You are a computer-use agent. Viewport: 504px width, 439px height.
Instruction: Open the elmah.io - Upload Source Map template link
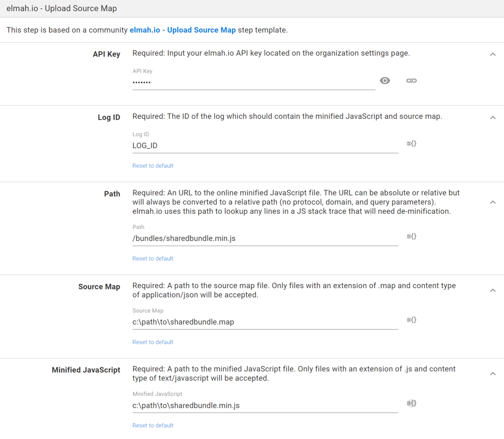point(183,30)
